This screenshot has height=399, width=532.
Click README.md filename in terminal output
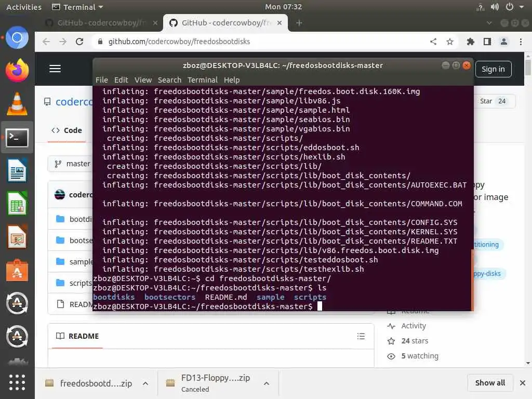(226, 297)
